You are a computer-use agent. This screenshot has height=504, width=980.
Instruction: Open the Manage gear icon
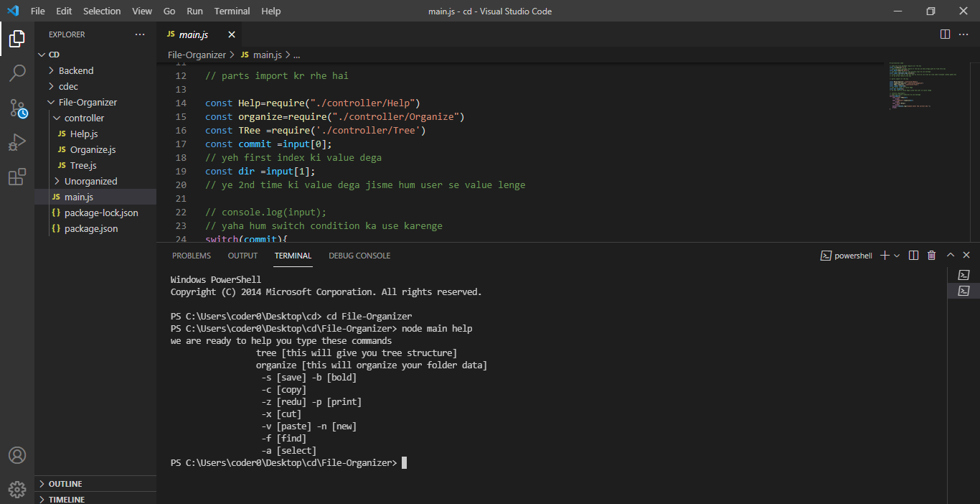point(17,490)
